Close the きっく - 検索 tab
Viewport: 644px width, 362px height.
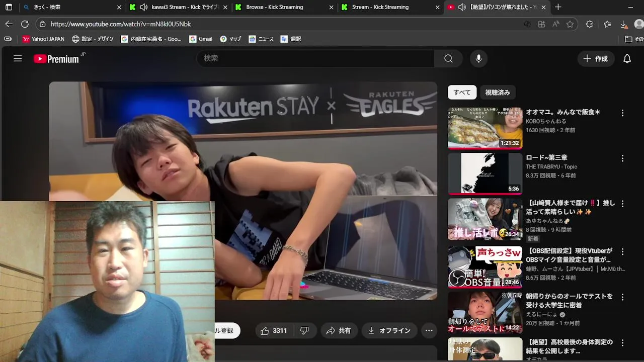[x=119, y=7]
